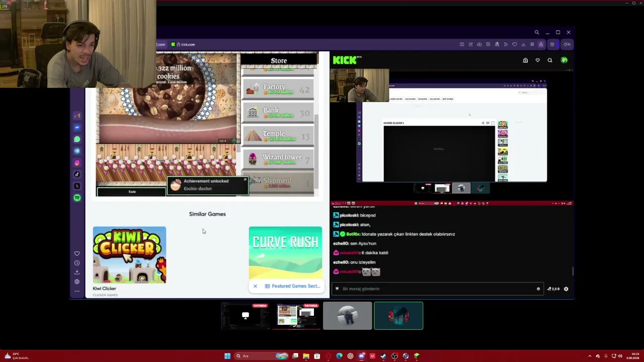This screenshot has width=644, height=362.
Task: Click the taskbar volume speaker icon
Action: (620, 356)
